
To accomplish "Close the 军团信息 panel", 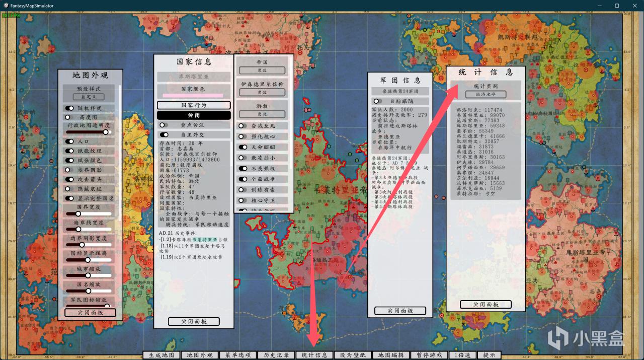I will [400, 311].
